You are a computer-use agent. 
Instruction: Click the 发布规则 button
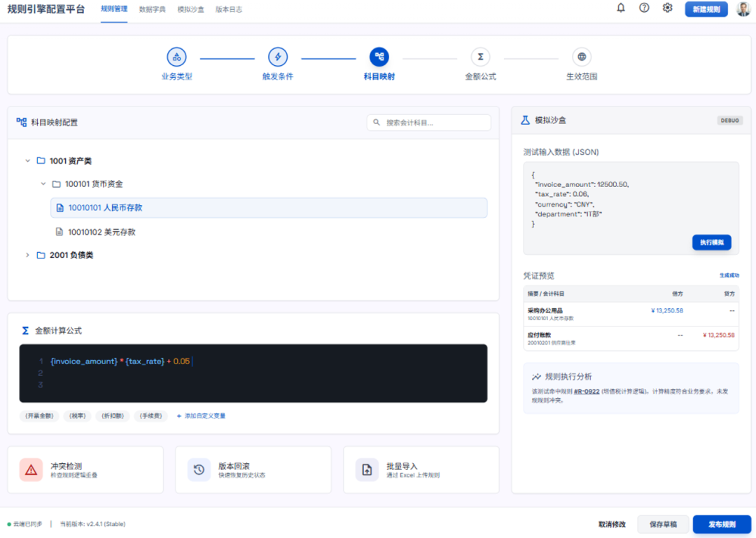tap(722, 524)
